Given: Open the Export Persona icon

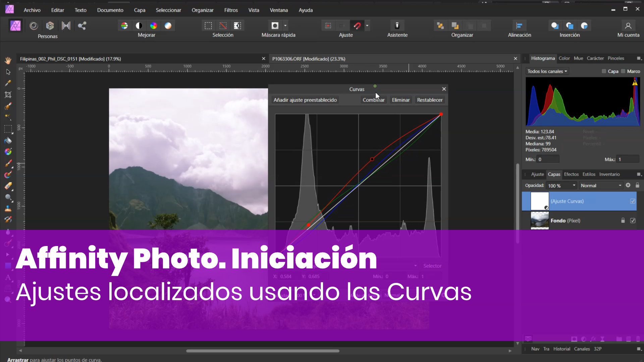Looking at the screenshot, I should [x=82, y=26].
